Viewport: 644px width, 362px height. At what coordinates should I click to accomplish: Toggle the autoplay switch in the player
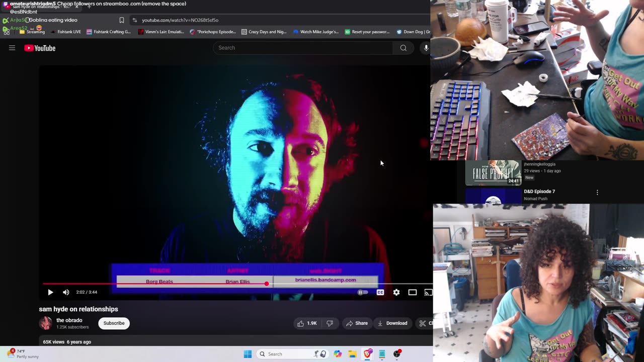pos(362,292)
